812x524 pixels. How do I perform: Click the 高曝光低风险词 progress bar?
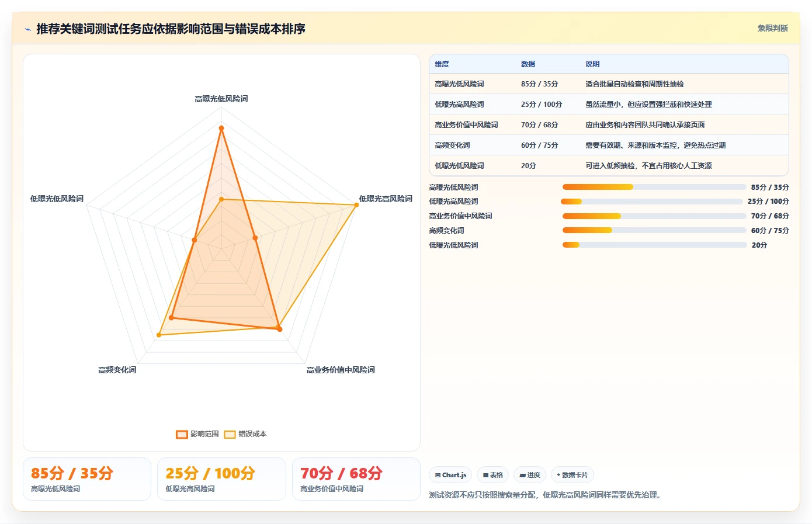click(x=654, y=187)
